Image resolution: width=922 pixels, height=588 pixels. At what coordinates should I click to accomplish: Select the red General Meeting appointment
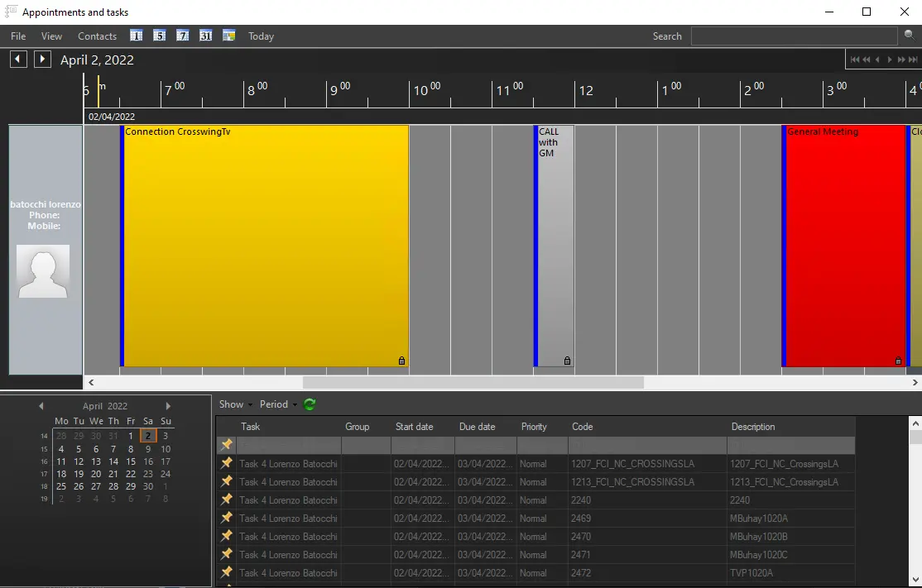[x=844, y=248]
